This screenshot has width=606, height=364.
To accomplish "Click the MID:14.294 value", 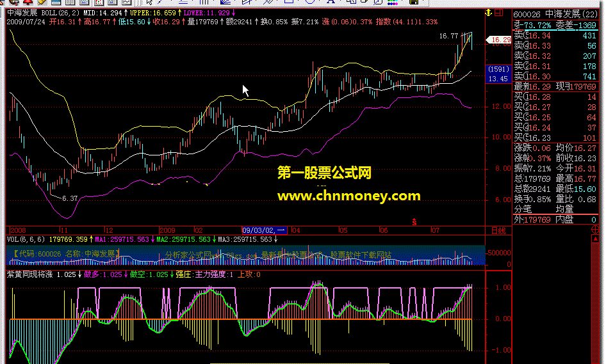I will coord(104,13).
